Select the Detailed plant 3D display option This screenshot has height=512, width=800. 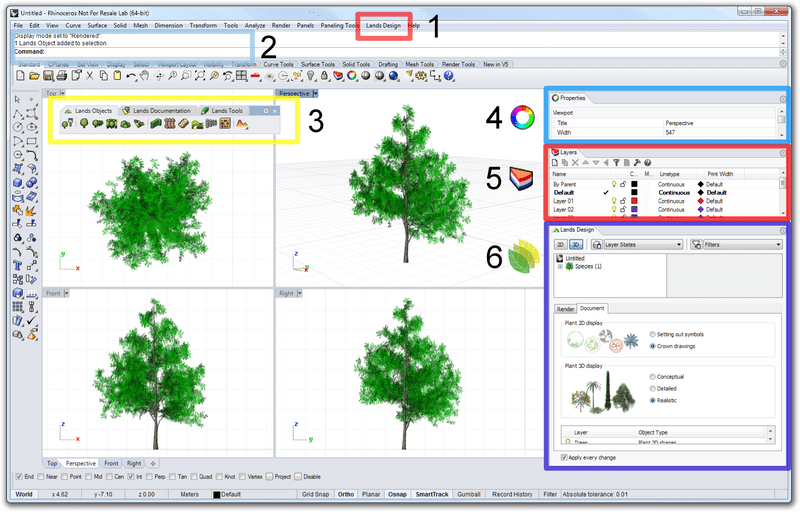click(652, 389)
